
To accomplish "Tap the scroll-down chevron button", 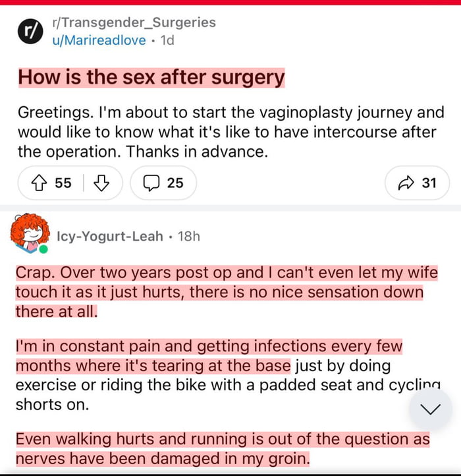I will [x=430, y=409].
